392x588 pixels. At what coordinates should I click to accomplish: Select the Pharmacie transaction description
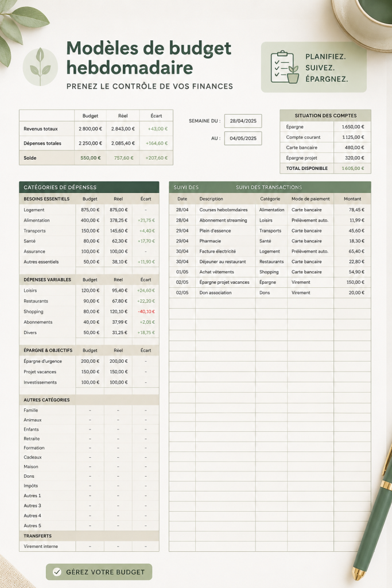tap(210, 241)
